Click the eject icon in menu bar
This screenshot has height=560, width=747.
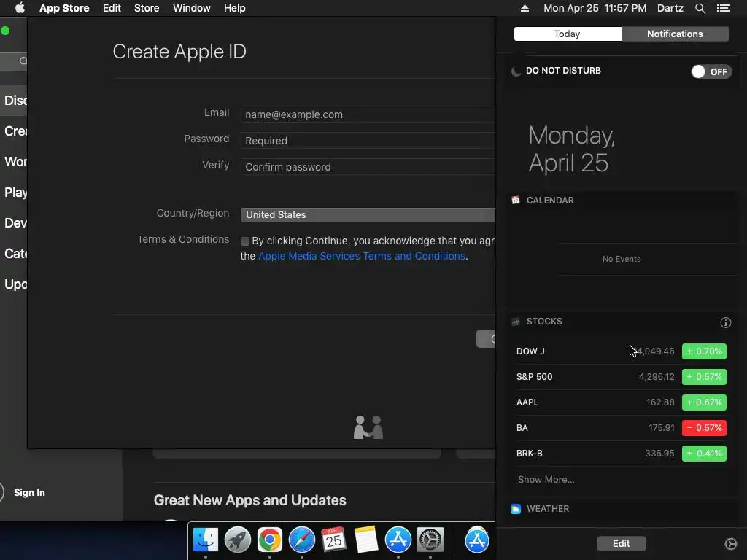point(525,8)
